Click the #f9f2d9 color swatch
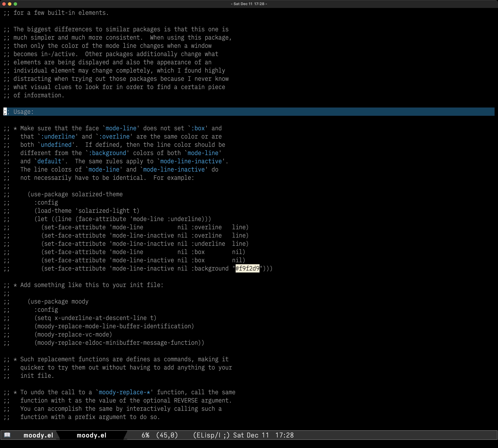The width and height of the screenshot is (498, 448). [x=247, y=268]
